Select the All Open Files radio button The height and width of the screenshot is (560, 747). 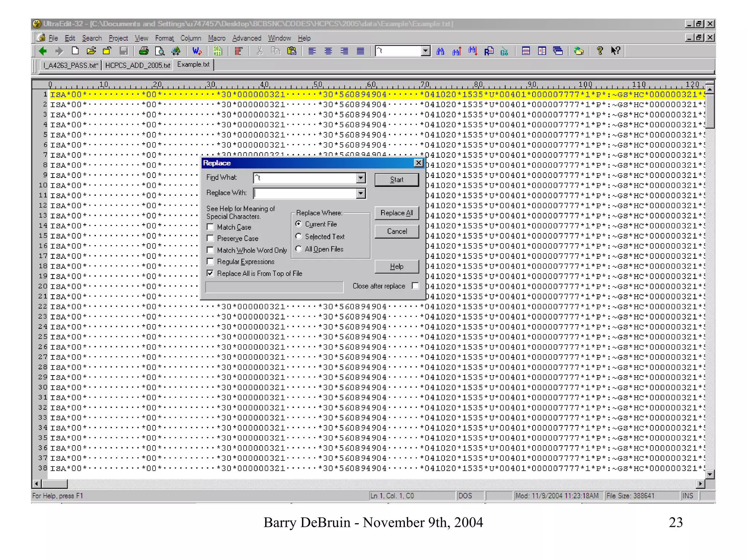[299, 249]
